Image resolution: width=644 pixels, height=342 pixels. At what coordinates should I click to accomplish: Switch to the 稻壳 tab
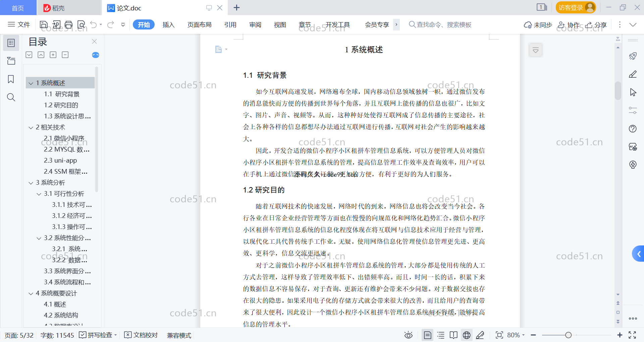coord(69,7)
